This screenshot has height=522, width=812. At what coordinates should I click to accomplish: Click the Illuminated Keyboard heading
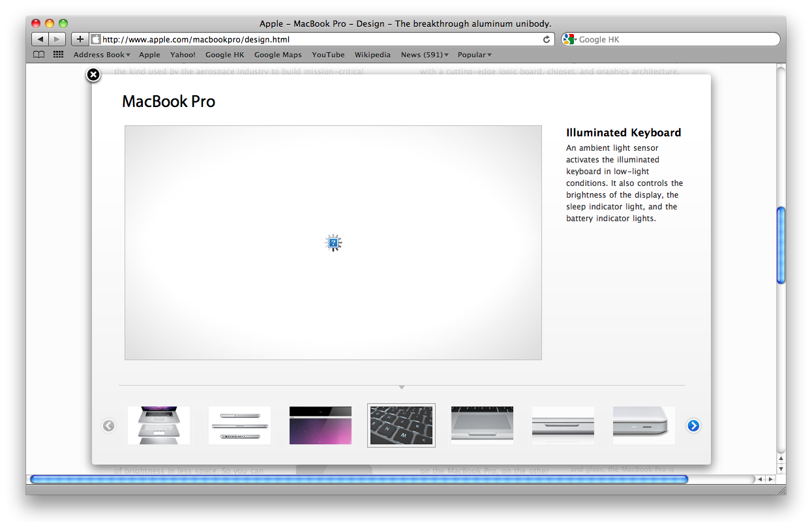624,132
